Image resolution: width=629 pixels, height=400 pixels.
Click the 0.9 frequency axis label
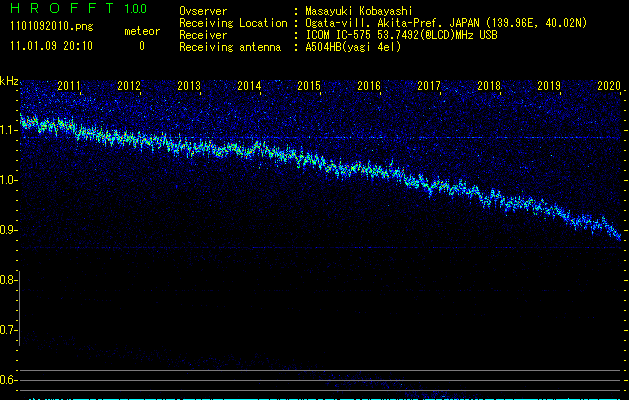[6, 230]
